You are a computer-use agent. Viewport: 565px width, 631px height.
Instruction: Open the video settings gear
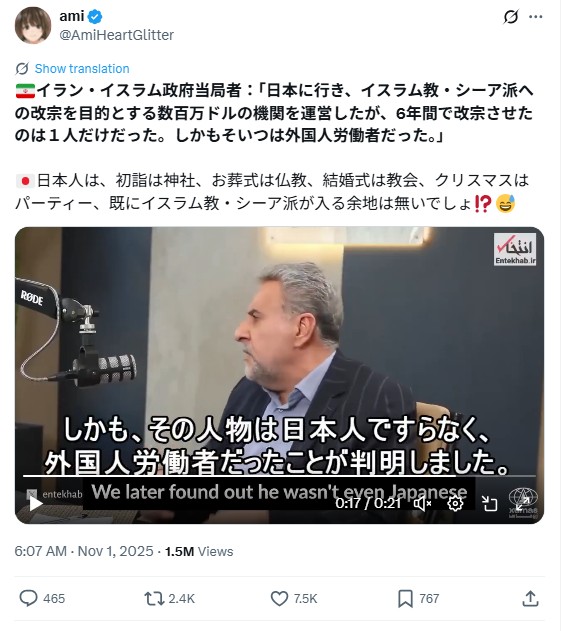coord(455,503)
